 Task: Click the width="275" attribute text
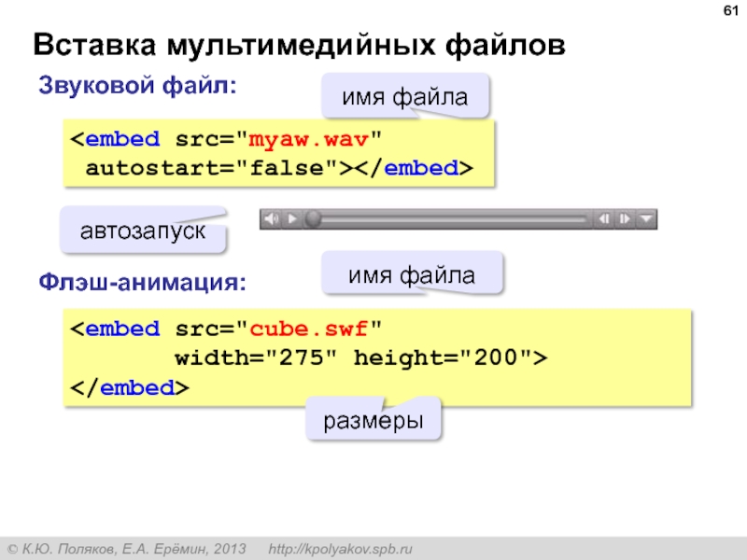coord(255,357)
